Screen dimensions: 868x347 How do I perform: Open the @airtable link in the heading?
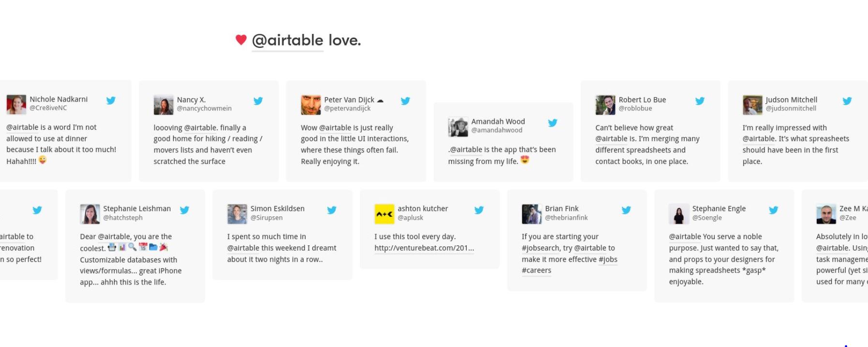pos(287,40)
